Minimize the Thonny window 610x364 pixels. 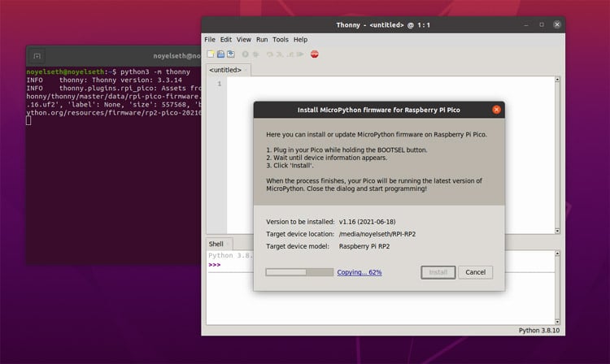tap(526, 24)
